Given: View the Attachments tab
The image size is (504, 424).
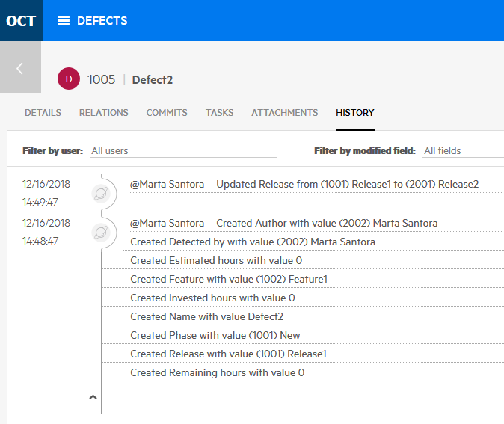Looking at the screenshot, I should (x=284, y=113).
